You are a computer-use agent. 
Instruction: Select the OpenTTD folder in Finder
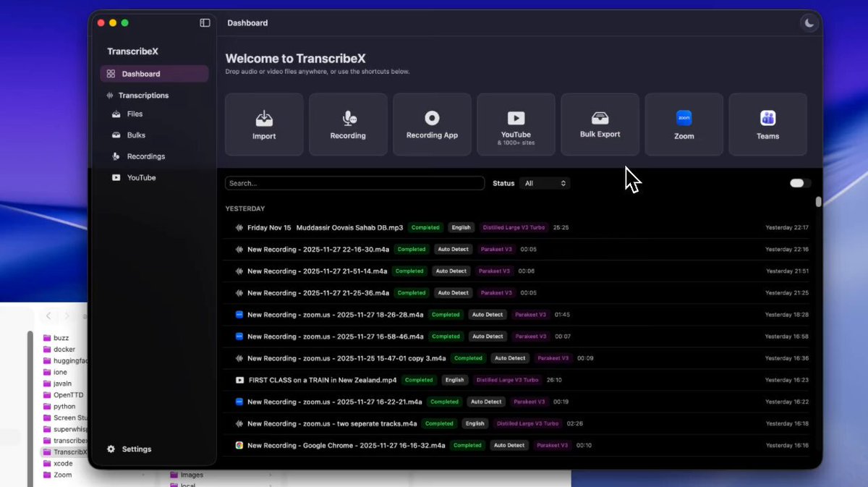coord(67,395)
